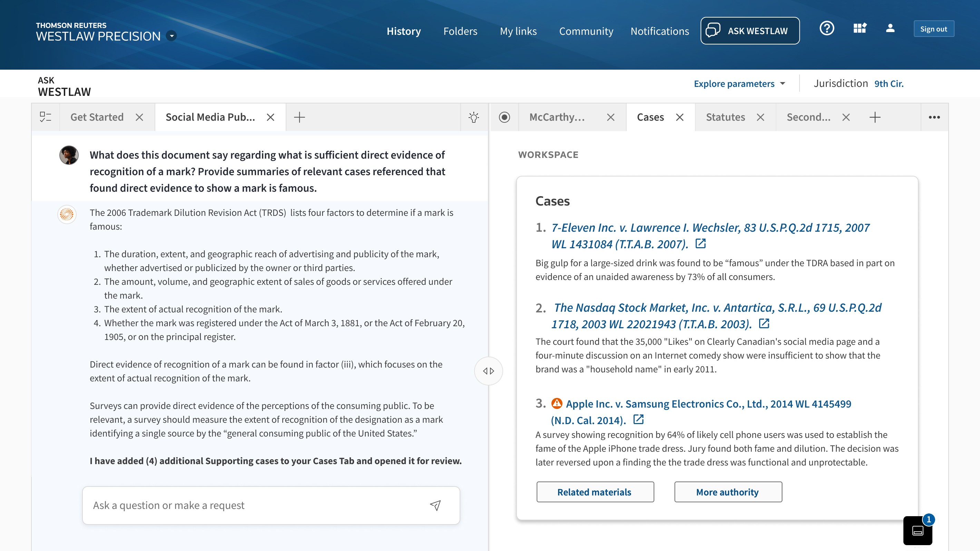The height and width of the screenshot is (551, 980).
Task: Open the History menu item
Action: [x=403, y=31]
